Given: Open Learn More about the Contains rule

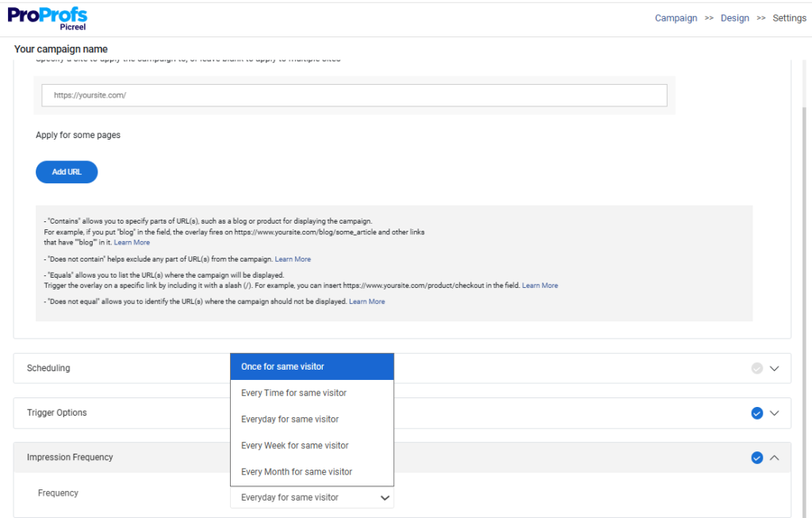Looking at the screenshot, I should [x=132, y=242].
